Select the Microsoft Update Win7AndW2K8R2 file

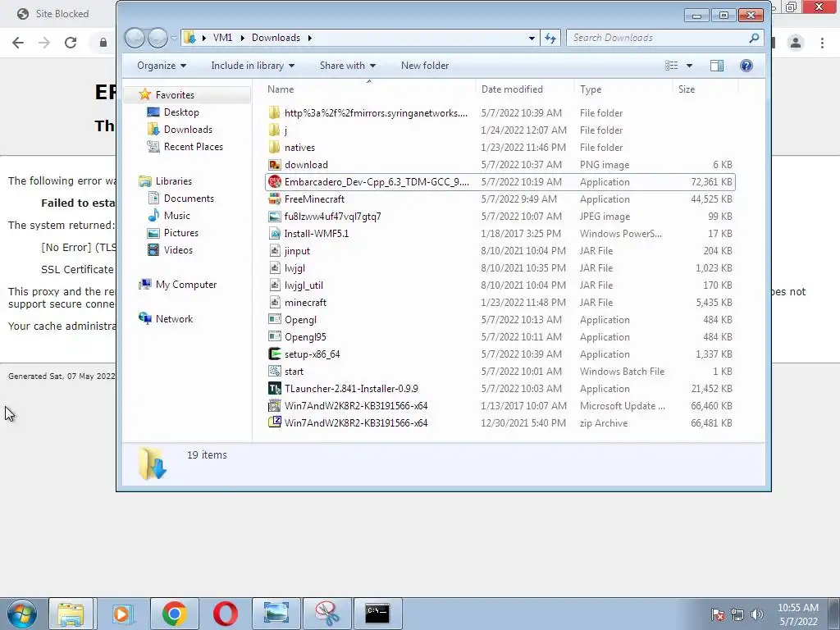pos(356,406)
